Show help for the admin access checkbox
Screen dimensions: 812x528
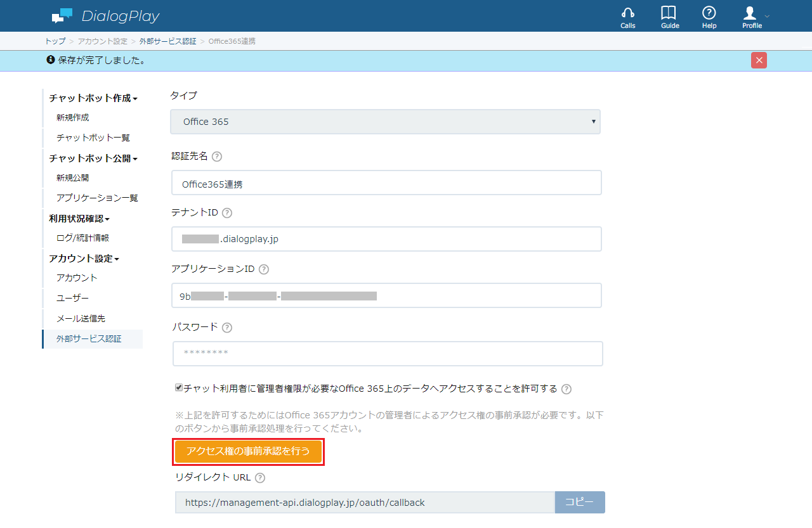pos(566,389)
